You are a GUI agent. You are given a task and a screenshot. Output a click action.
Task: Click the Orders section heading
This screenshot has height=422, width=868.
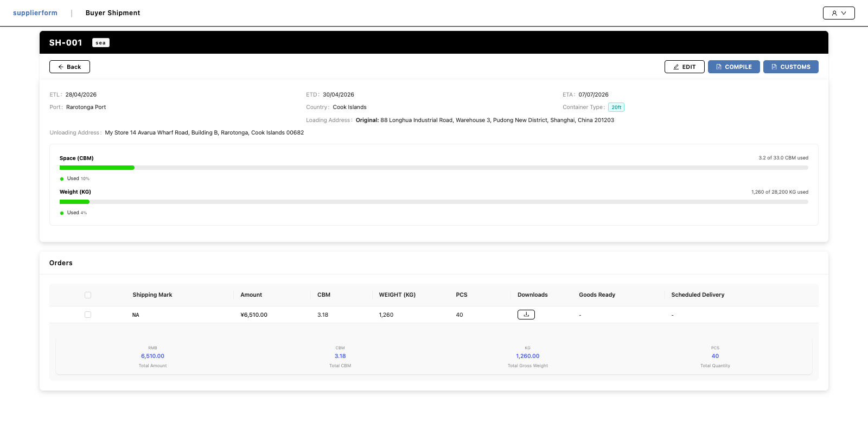pos(61,263)
